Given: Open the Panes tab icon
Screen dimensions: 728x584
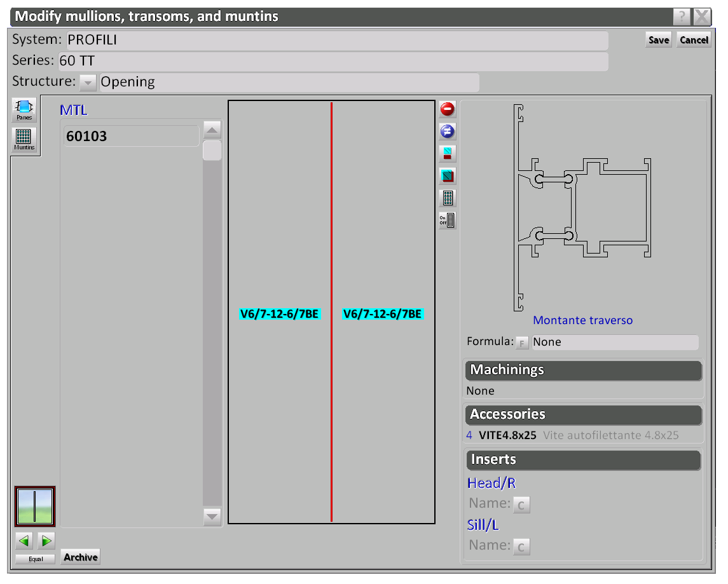Looking at the screenshot, I should pyautogui.click(x=24, y=110).
